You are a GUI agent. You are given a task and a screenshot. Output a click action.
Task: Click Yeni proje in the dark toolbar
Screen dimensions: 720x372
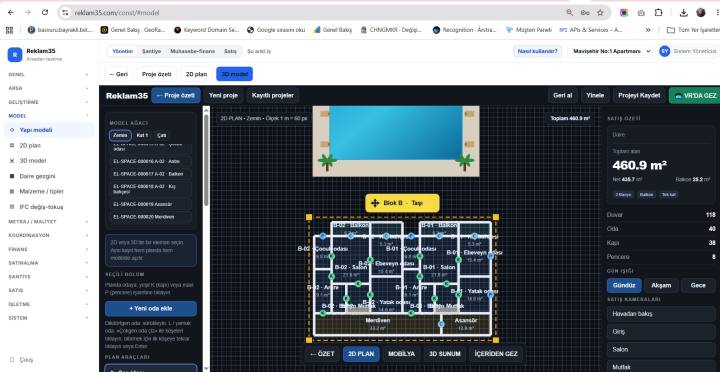click(x=223, y=96)
